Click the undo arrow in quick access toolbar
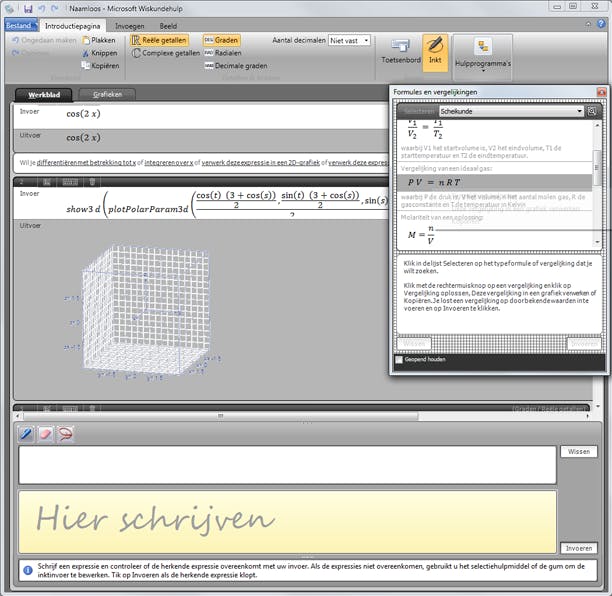The height and width of the screenshot is (596, 612). [x=42, y=9]
